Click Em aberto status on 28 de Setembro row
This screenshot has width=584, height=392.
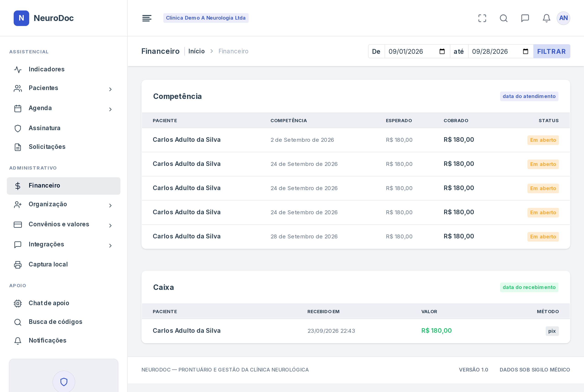543,237
